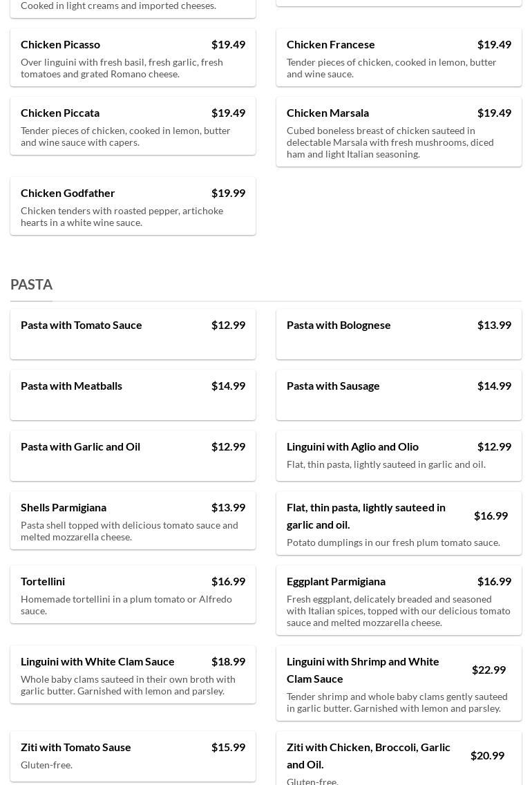
Task: Click the PASTA section heading
Action: pyautogui.click(x=32, y=285)
